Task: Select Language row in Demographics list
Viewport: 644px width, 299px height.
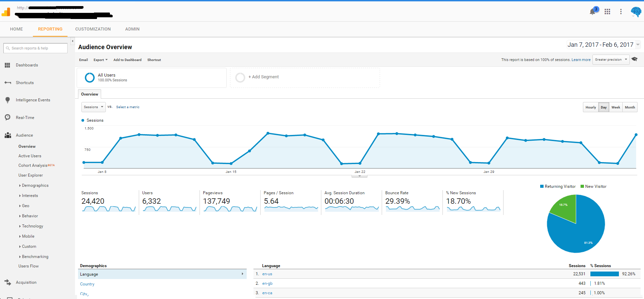Action: coord(162,274)
